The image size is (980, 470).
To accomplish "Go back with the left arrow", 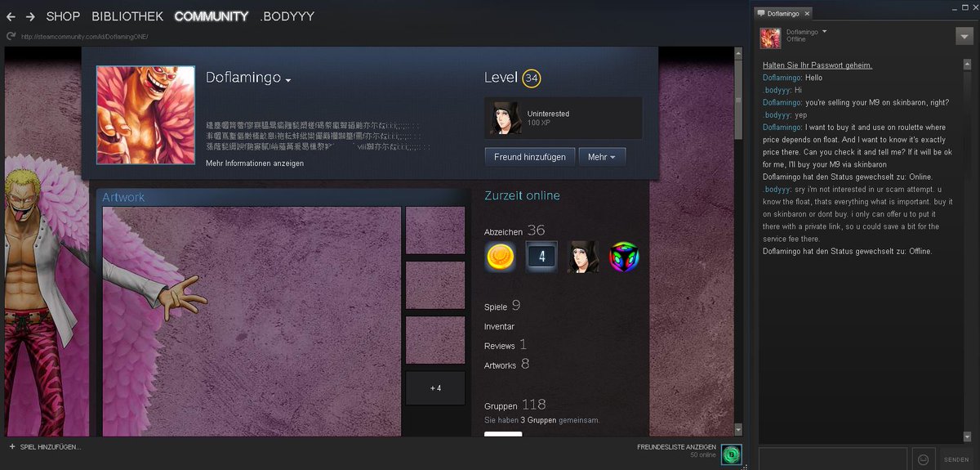I will (11, 16).
